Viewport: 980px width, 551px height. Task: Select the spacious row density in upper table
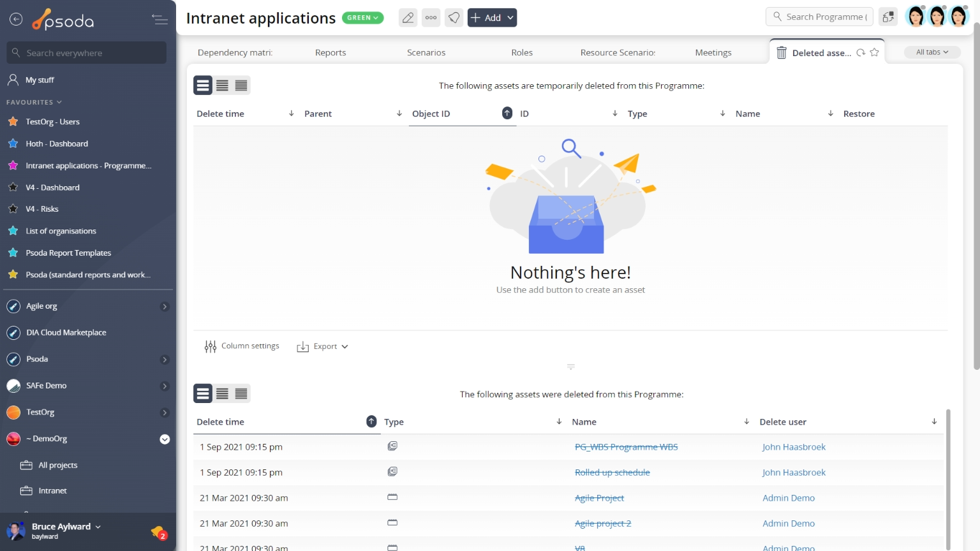(x=203, y=85)
